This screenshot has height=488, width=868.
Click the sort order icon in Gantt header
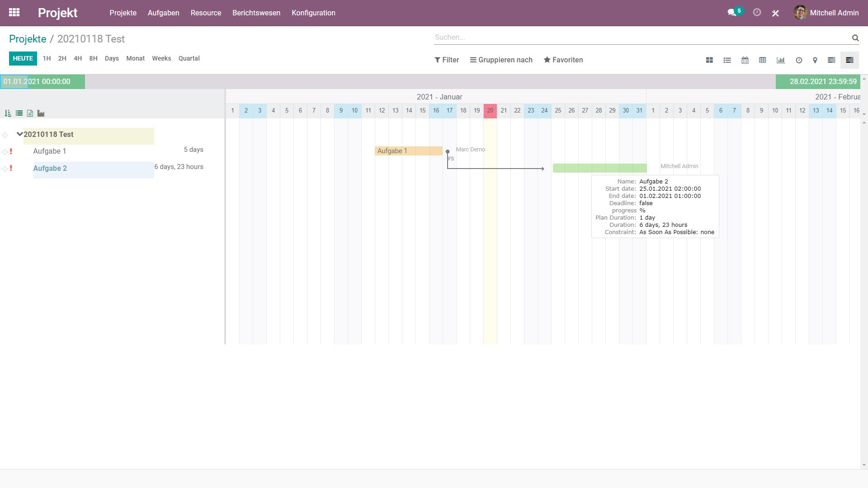8,113
